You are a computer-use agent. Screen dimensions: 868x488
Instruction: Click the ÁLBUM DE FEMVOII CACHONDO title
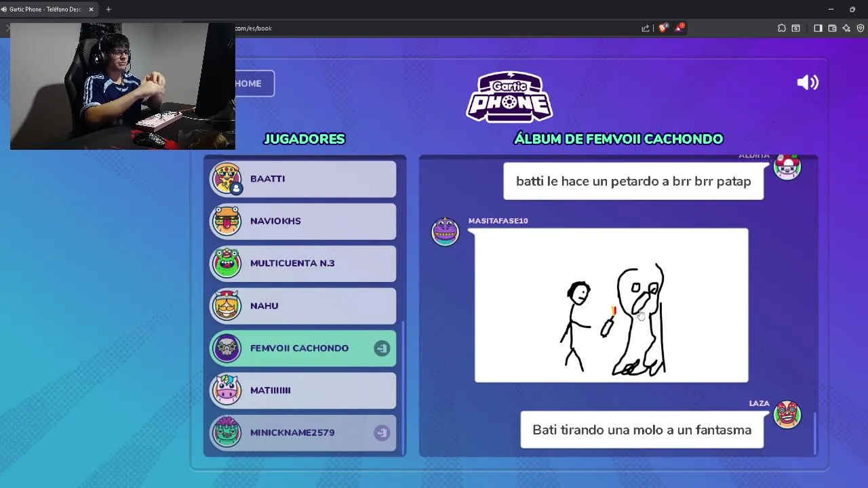[618, 139]
